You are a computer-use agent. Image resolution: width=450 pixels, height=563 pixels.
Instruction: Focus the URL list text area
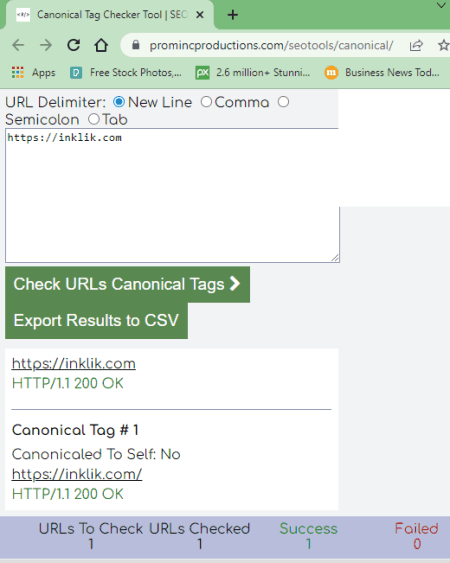click(172, 195)
